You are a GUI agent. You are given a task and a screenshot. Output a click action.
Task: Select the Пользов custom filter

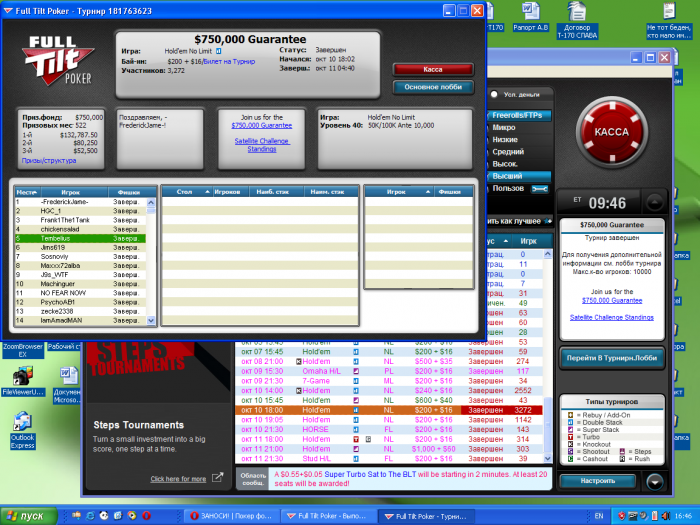click(508, 188)
